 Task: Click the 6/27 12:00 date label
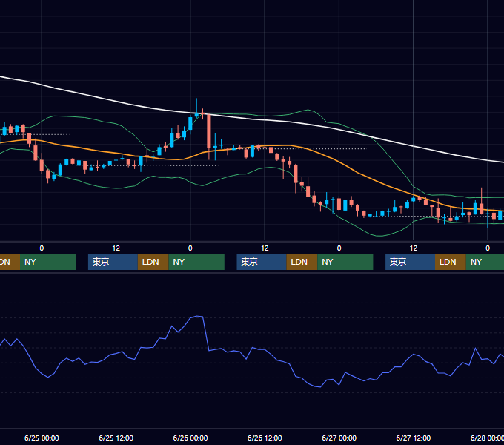coord(414,438)
